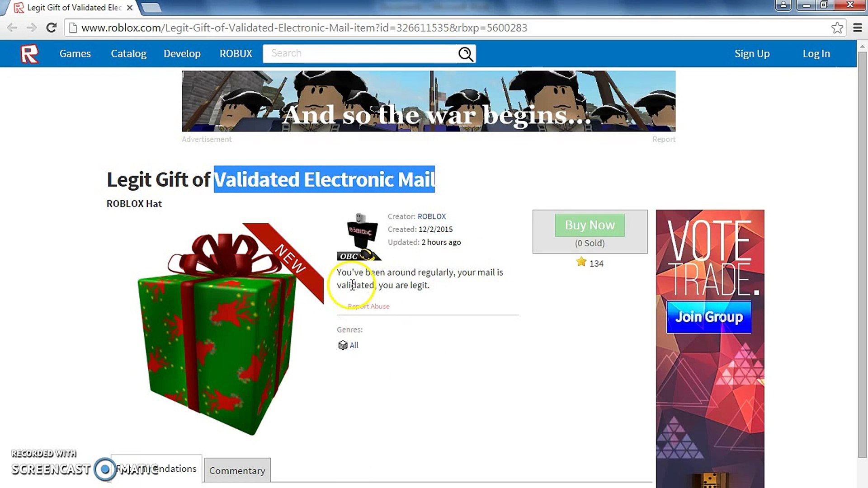Click the Genres category icon
This screenshot has height=488, width=868.
pos(342,344)
